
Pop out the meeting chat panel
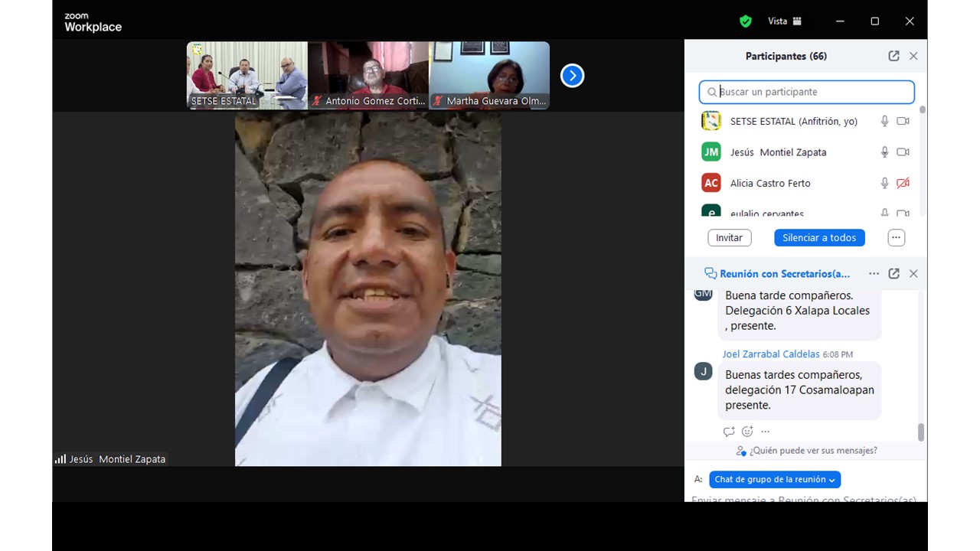[x=893, y=273]
